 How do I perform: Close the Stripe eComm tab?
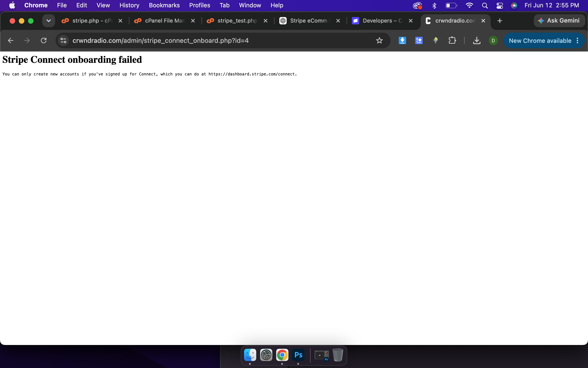coord(338,21)
